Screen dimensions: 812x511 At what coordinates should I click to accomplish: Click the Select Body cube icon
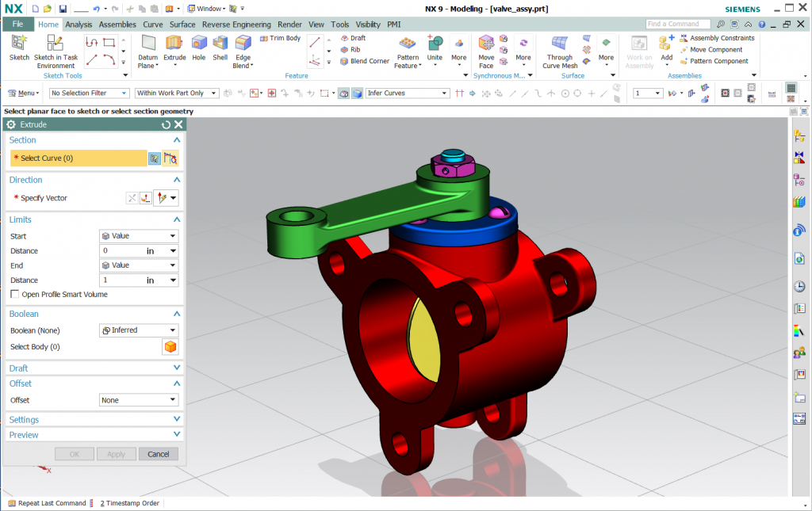(x=170, y=346)
